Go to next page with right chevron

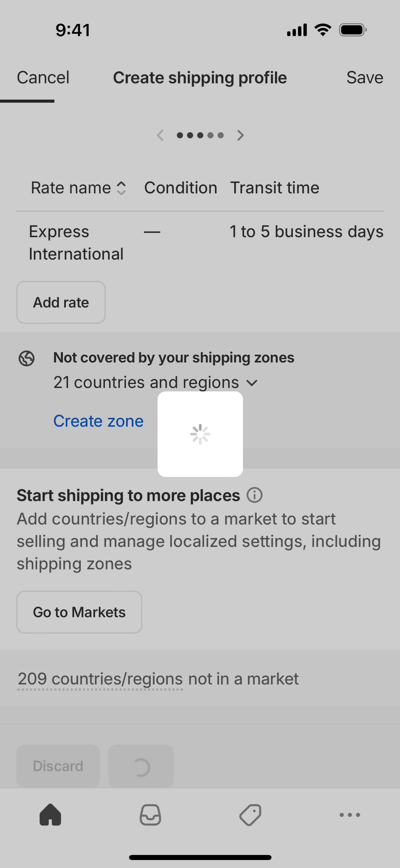coord(240,136)
